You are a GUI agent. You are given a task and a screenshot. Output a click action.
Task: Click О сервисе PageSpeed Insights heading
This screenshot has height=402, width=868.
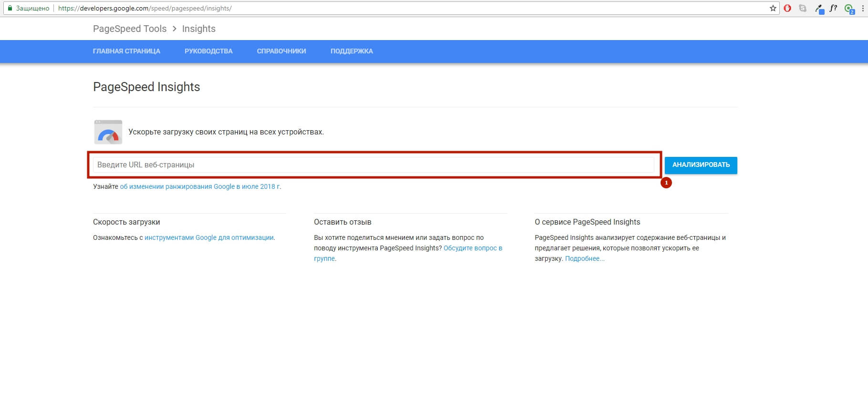tap(588, 222)
